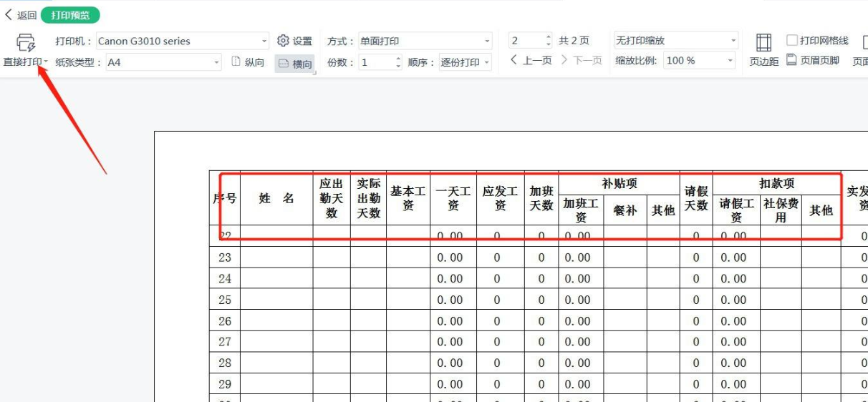Open header and footer (页眉页脚) settings

(813, 61)
